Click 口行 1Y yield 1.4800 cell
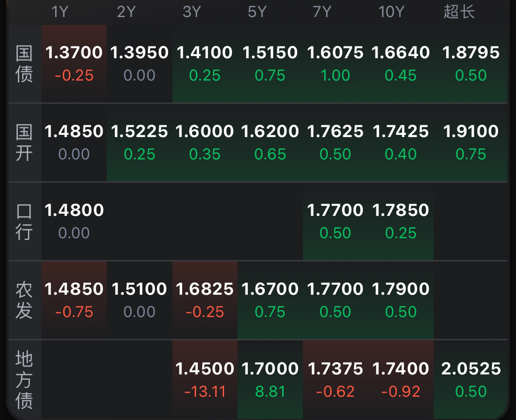Screen dimensions: 516x420 click(x=74, y=221)
